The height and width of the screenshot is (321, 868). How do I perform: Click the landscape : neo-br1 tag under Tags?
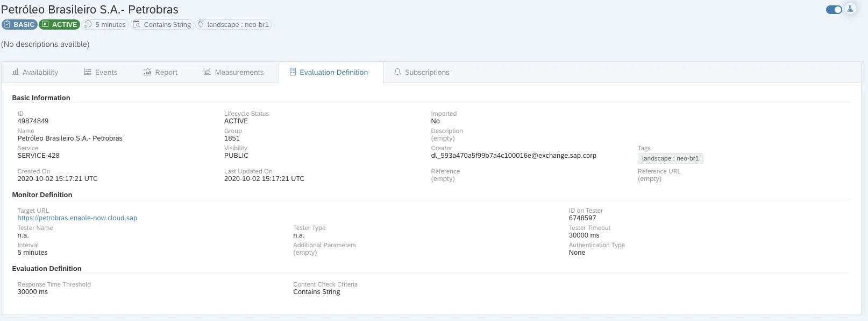[670, 158]
